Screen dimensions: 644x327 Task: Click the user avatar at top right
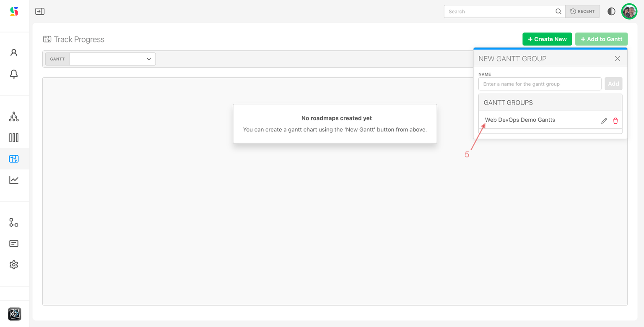pos(629,11)
